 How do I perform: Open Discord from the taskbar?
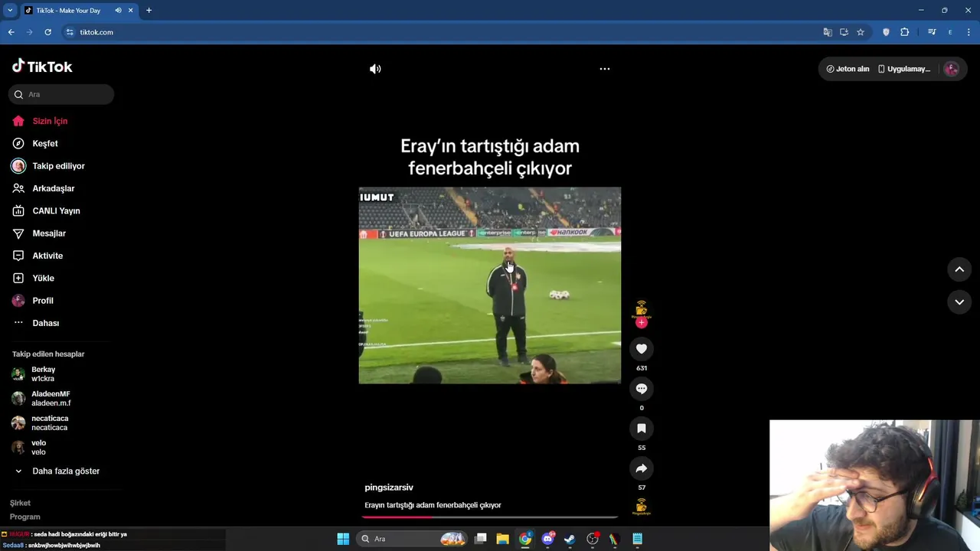click(x=548, y=539)
